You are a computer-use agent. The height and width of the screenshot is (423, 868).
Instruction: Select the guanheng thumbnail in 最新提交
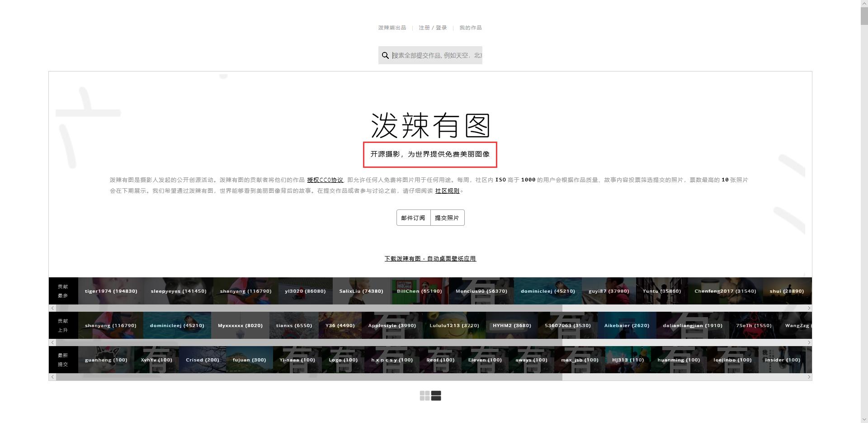106,360
